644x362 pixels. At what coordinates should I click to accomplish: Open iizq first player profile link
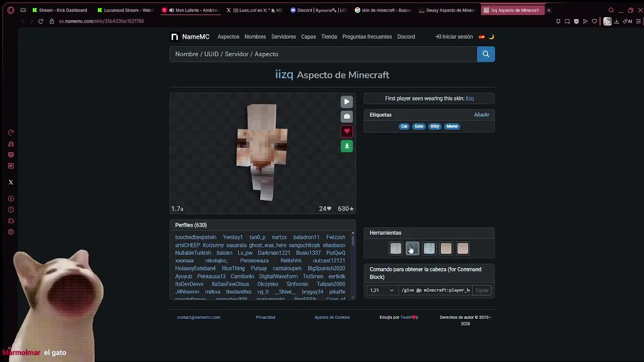[x=469, y=99]
